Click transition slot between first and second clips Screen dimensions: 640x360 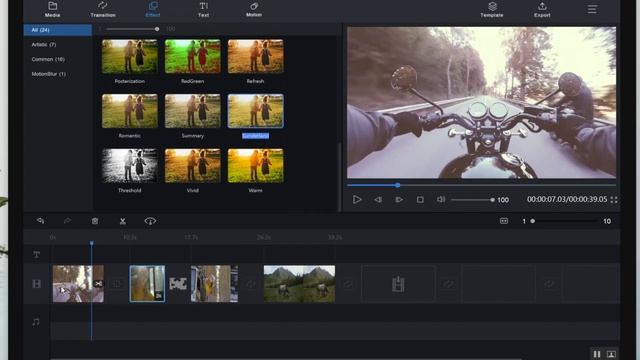click(117, 284)
